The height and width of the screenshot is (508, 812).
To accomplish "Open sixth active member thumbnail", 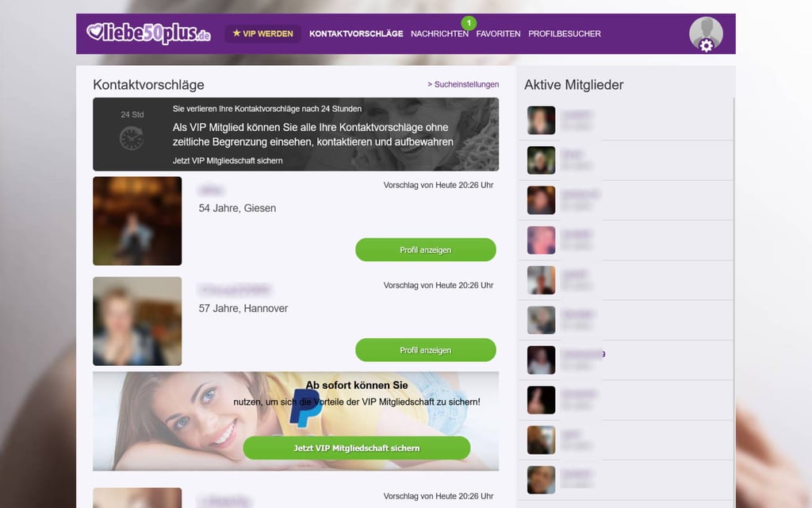I will (x=541, y=320).
